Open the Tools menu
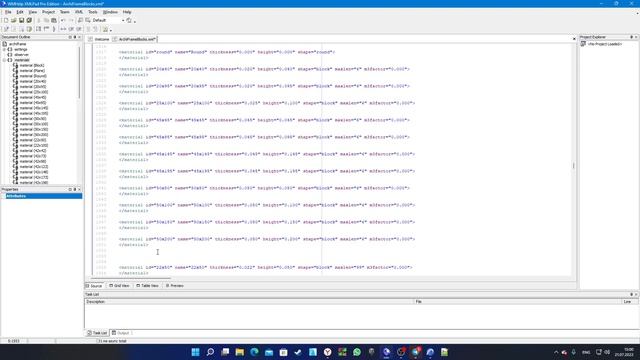This screenshot has width=640, height=360. [x=93, y=12]
